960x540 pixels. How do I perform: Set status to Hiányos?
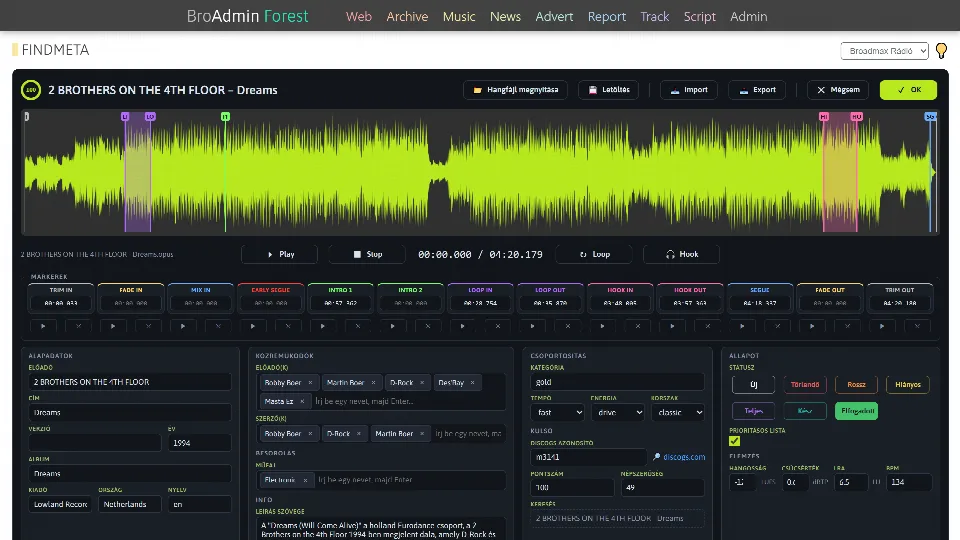click(907, 384)
